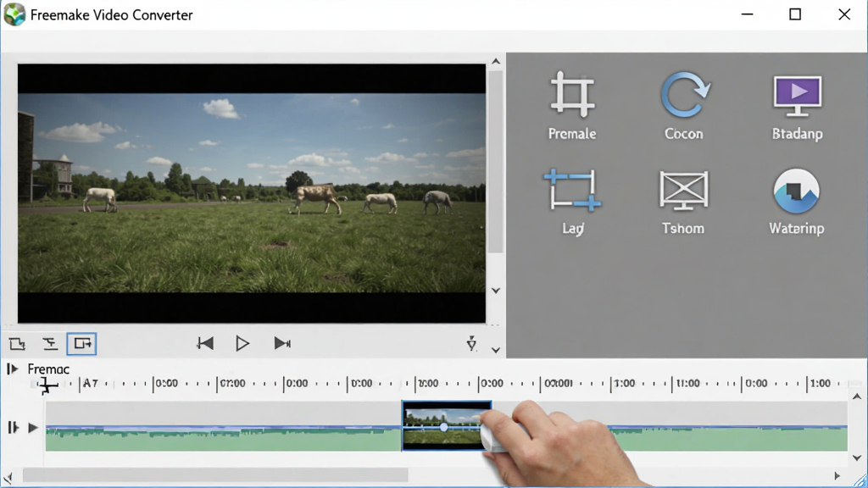Screen dimensions: 868x488
Task: Click the preview vertical scrollbar thumb
Action: pos(496,162)
